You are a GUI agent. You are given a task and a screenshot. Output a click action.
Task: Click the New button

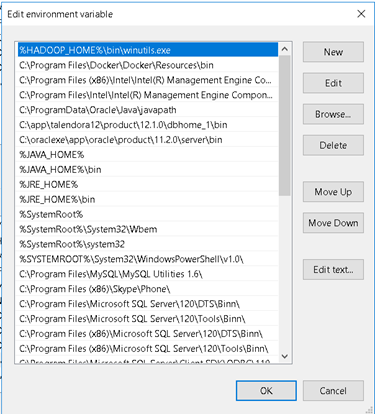[x=333, y=52]
